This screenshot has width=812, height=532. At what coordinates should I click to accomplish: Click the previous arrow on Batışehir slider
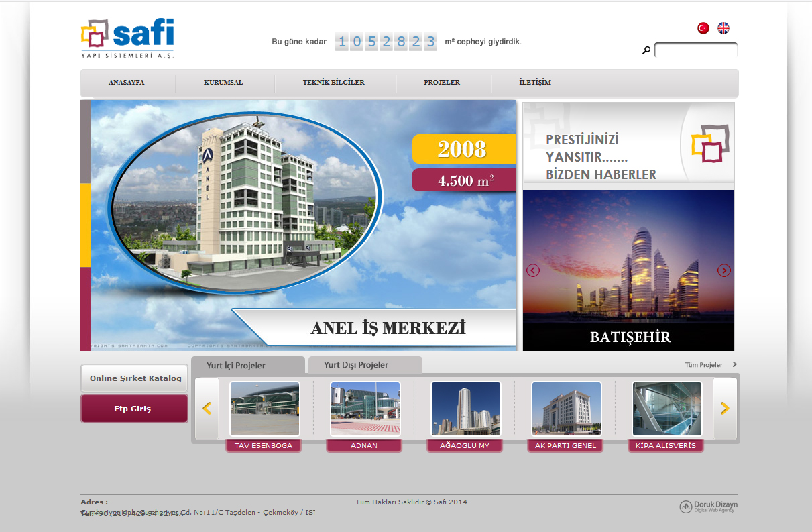(x=533, y=270)
